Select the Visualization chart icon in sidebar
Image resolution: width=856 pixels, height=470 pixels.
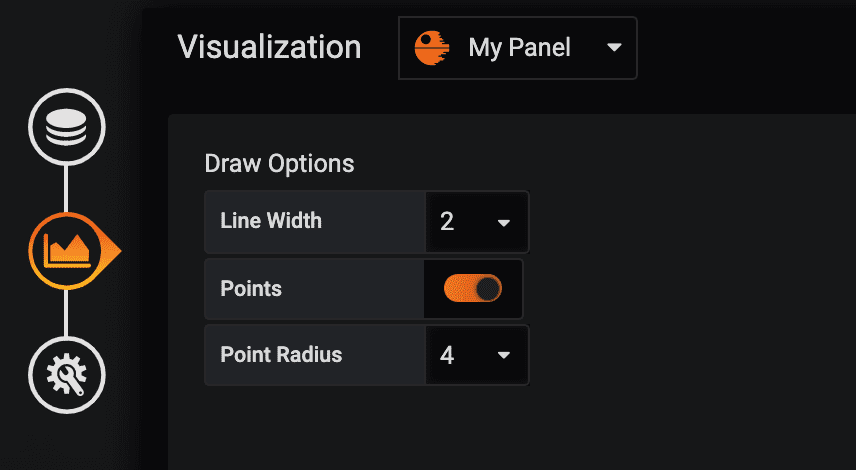pos(67,251)
